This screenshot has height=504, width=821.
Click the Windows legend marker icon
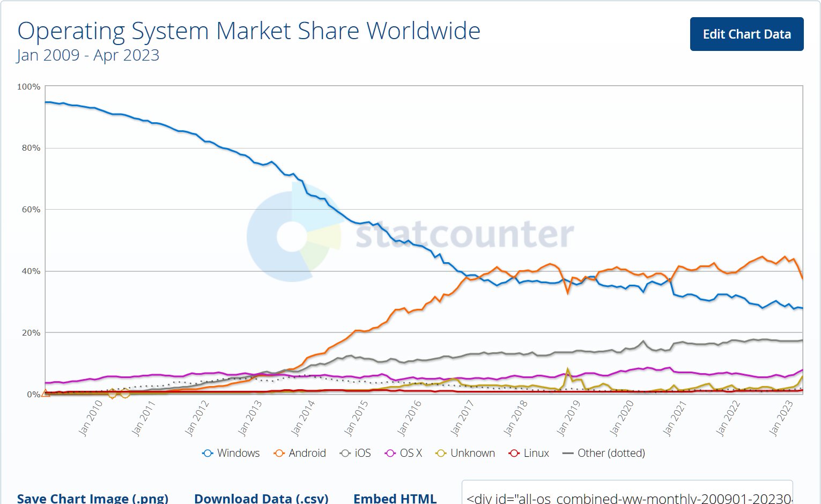(208, 453)
